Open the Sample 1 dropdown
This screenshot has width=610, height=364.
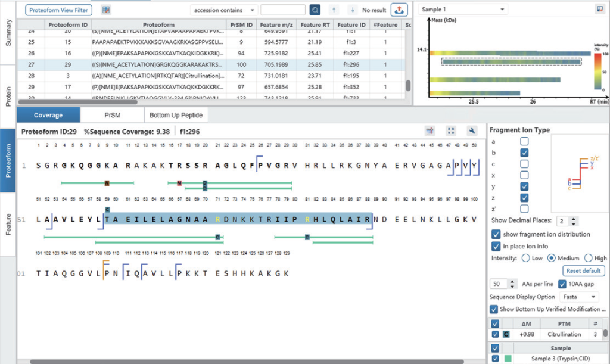(x=463, y=10)
